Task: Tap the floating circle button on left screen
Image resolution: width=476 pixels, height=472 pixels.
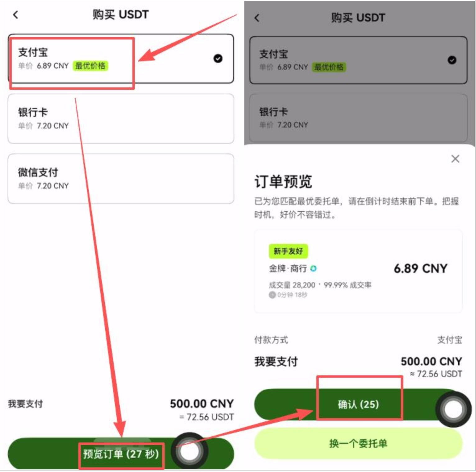Action: [190, 451]
